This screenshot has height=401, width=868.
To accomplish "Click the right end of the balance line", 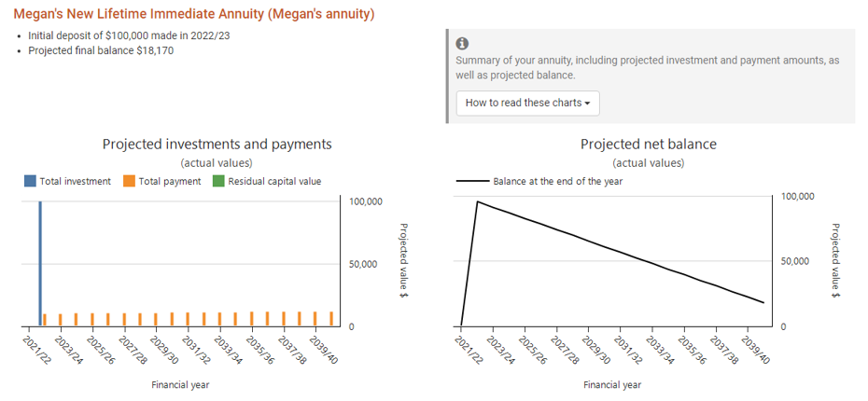I will (x=763, y=302).
